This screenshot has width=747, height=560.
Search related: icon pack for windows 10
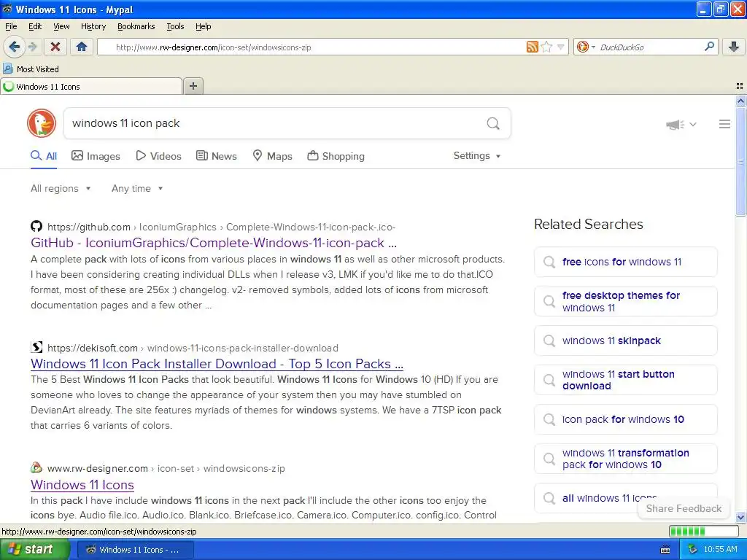625,419
